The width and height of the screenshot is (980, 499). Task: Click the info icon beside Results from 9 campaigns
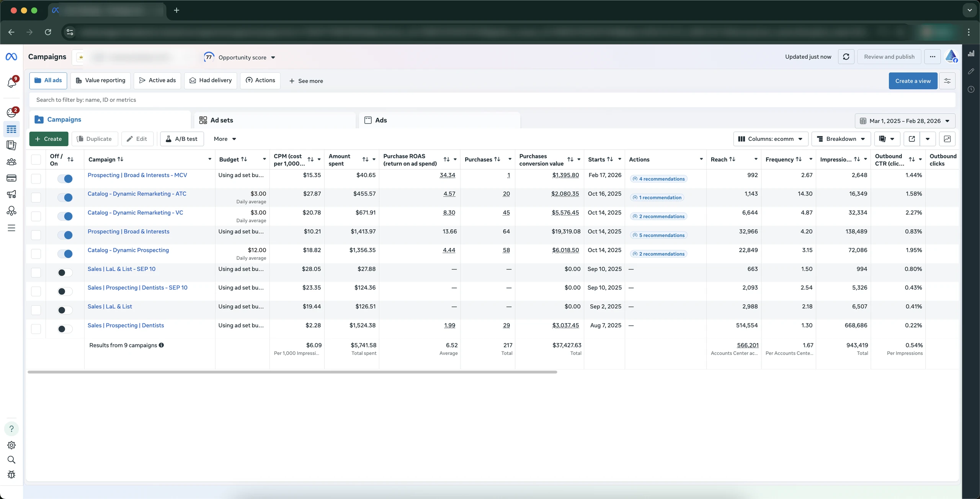tap(161, 345)
